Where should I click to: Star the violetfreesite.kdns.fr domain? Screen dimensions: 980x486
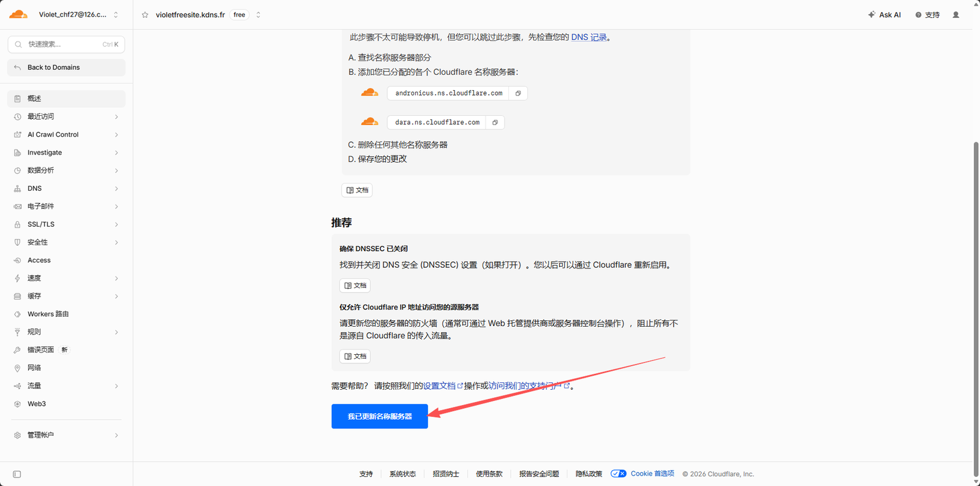pyautogui.click(x=145, y=15)
